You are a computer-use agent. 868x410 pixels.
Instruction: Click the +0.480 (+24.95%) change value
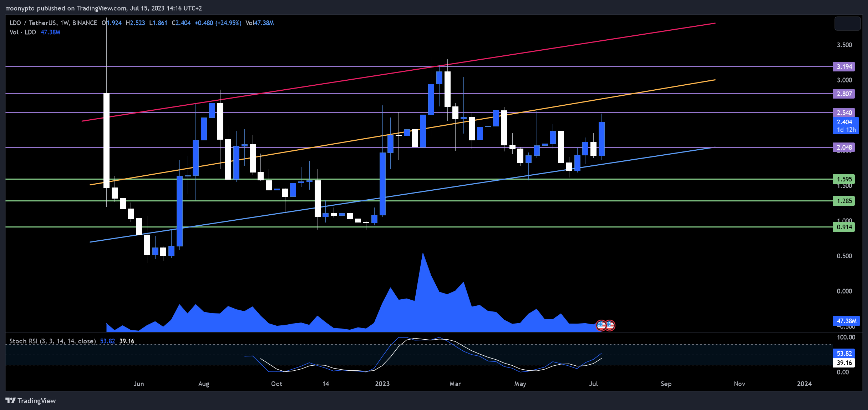point(218,23)
